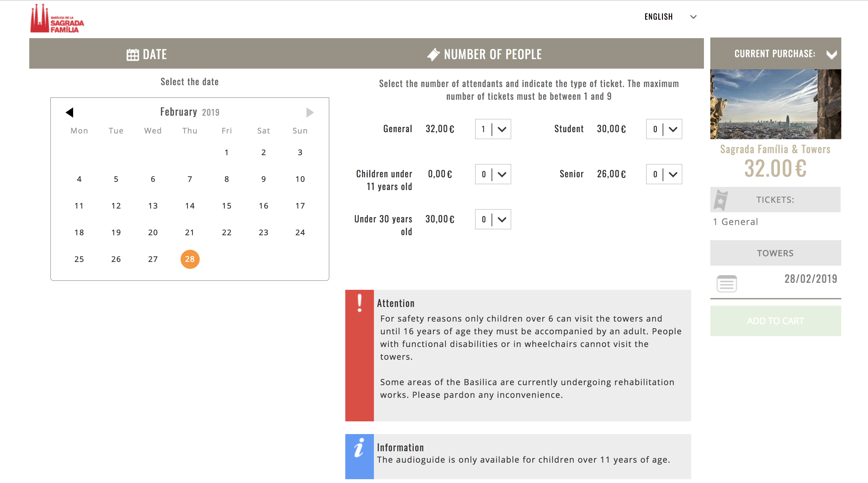Select February 1 in calendar

226,152
